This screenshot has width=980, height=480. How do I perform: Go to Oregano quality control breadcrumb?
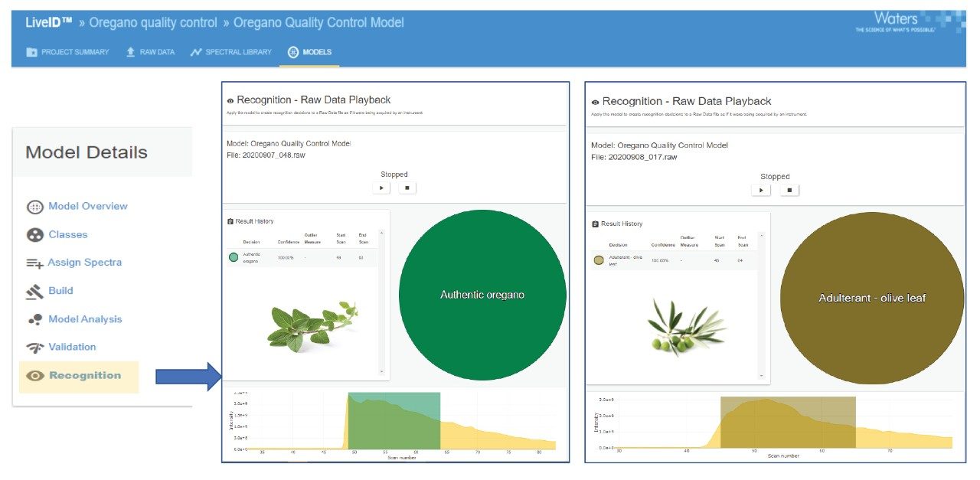(152, 23)
